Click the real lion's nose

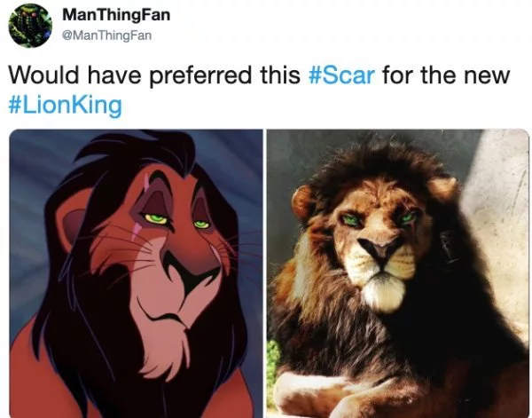(380, 250)
